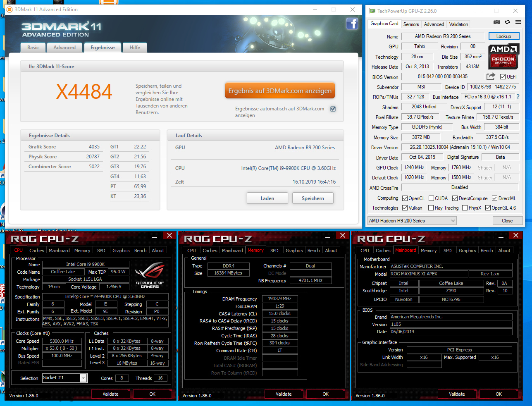Open the Advanced tab in GPU-Z
The height and width of the screenshot is (406, 532).
point(434,24)
